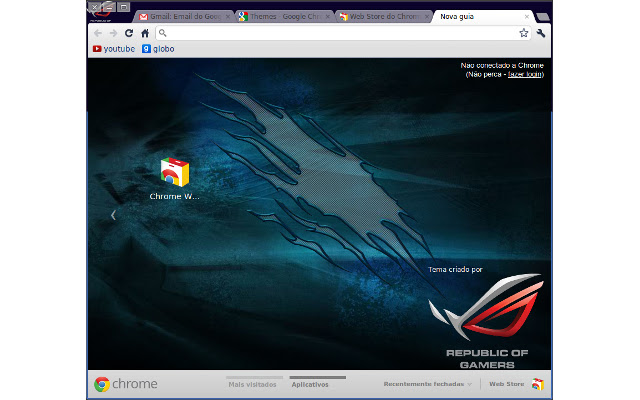Go back with the back arrow

[98, 33]
